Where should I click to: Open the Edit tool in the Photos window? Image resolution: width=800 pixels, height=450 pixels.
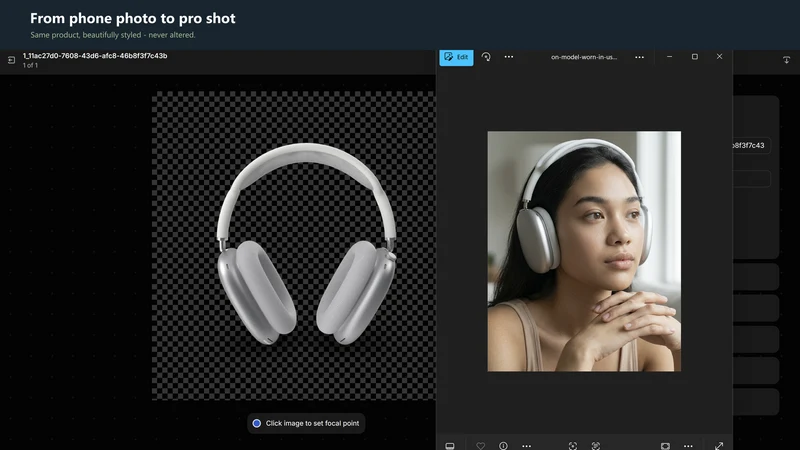coord(456,57)
